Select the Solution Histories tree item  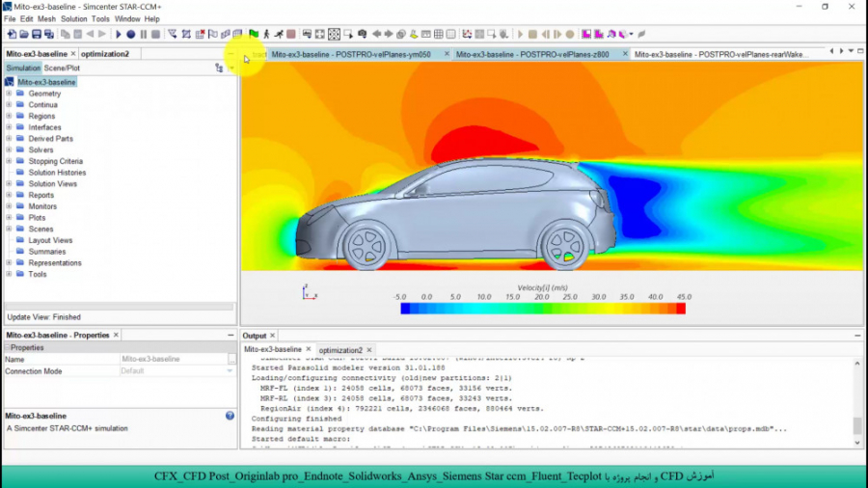(57, 173)
